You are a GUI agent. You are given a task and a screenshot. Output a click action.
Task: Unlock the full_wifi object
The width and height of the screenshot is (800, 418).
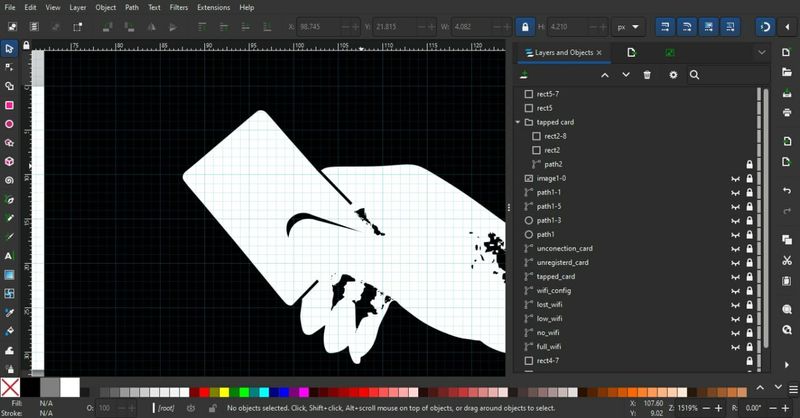pyautogui.click(x=749, y=347)
